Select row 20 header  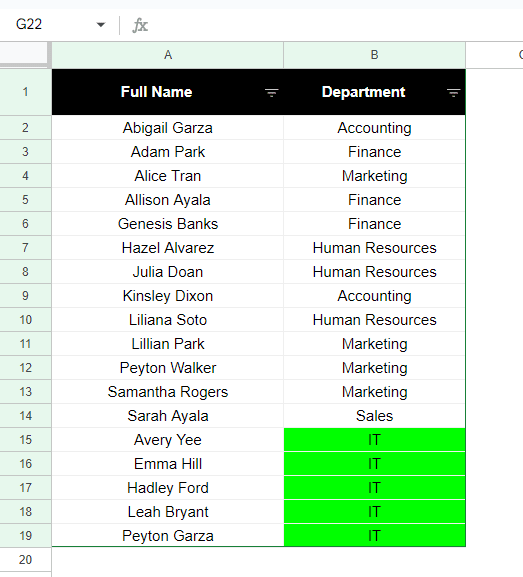(x=25, y=560)
